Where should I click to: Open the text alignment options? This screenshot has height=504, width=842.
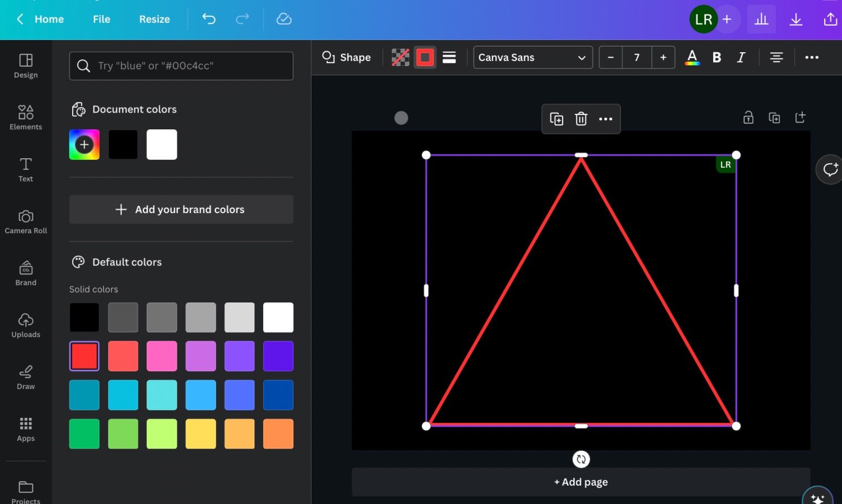[776, 57]
